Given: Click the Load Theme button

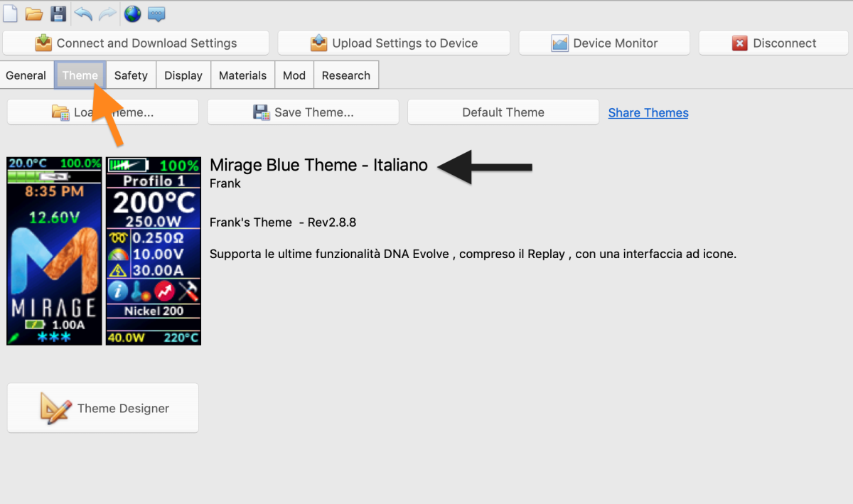Looking at the screenshot, I should 103,112.
